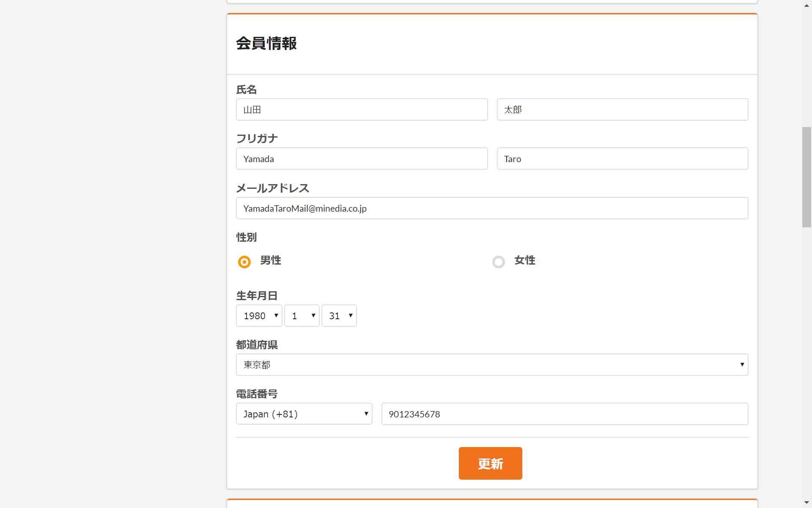Expand the 都道府県 prefecture dropdown

click(491, 365)
